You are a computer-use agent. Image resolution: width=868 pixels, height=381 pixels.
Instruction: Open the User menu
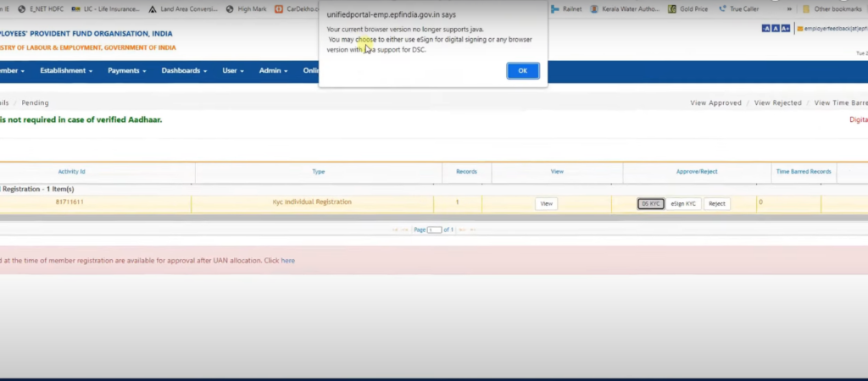pos(233,71)
